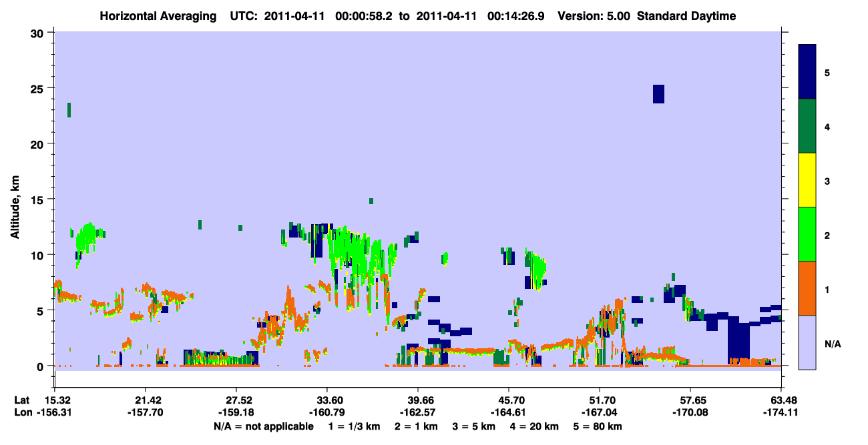Click the lavender N/A colorbar segment
This screenshot has width=868, height=445.
pos(807,342)
